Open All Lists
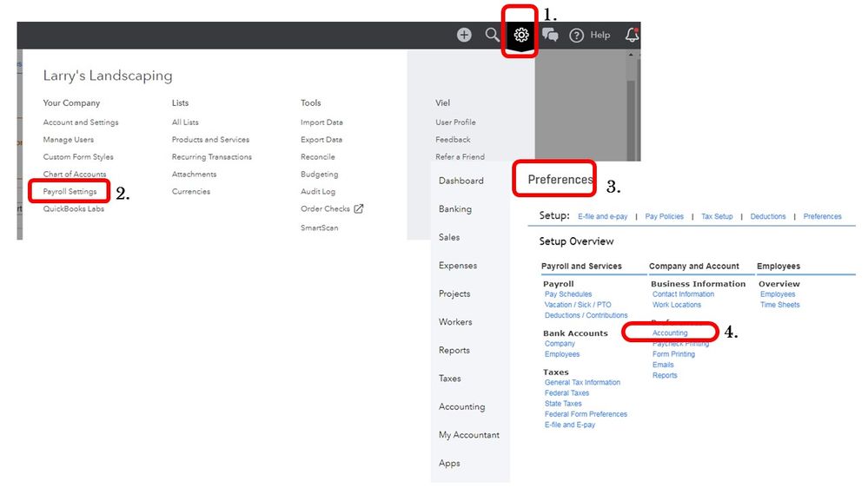Viewport: 868px width, 488px height. pos(185,122)
